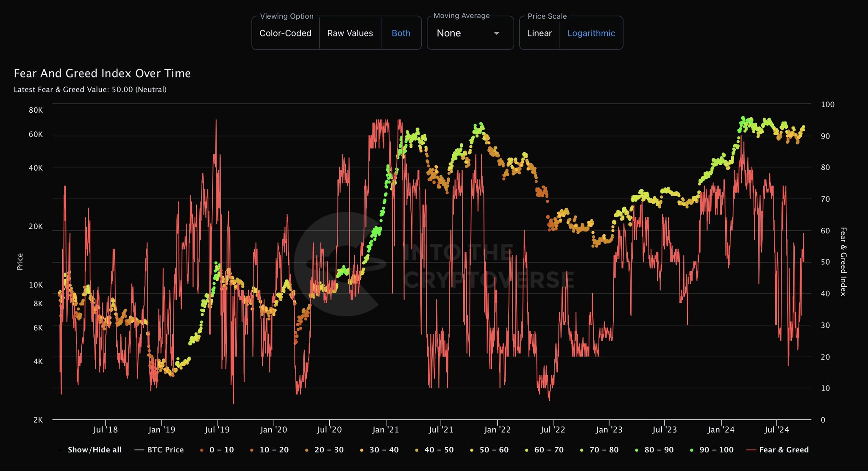Screen dimensions: 868x471
Task: Hide the Fear & Greed red line
Action: (x=783, y=450)
